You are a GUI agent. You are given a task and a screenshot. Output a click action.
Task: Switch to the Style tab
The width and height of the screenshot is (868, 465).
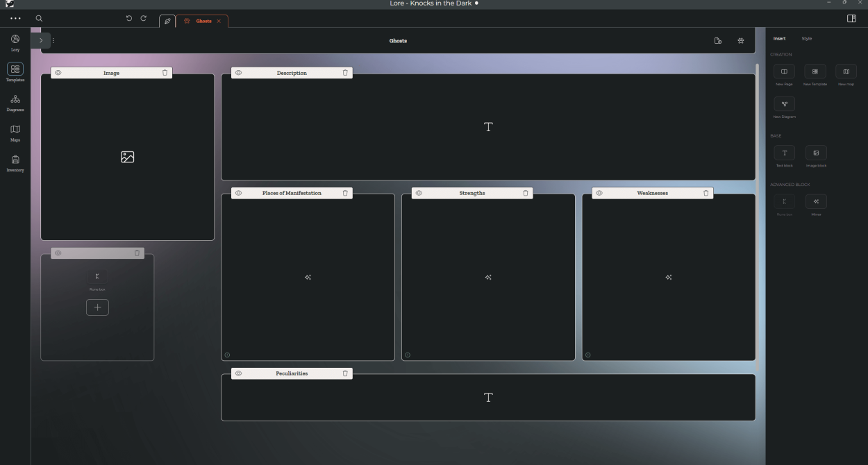(806, 39)
